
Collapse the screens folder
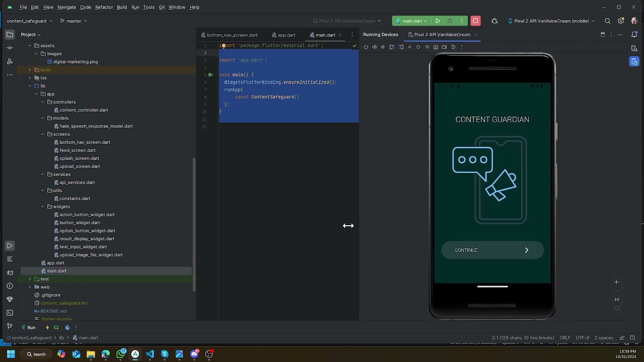coord(43,134)
